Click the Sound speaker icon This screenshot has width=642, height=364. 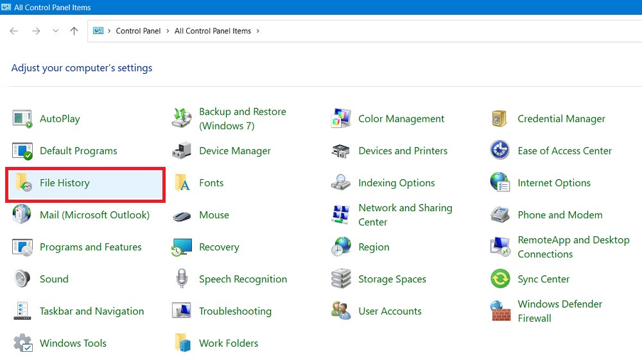coord(22,279)
